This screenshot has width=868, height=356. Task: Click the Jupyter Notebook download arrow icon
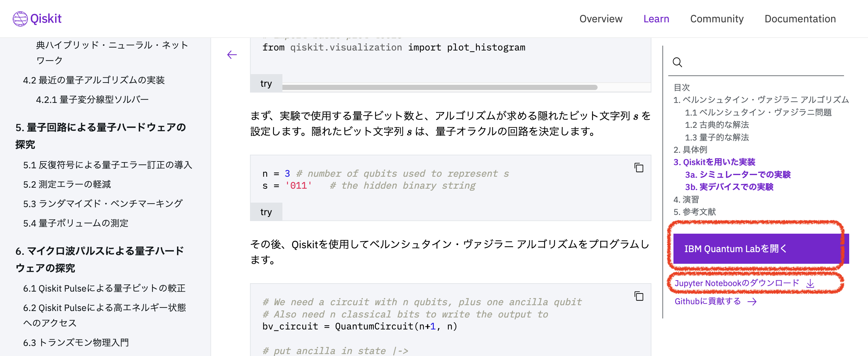click(x=810, y=284)
